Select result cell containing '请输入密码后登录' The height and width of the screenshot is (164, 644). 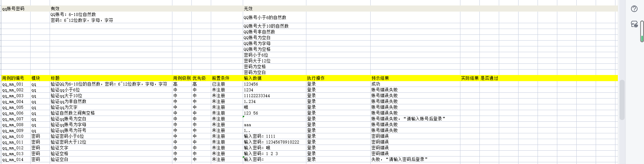pyautogui.click(x=415, y=159)
